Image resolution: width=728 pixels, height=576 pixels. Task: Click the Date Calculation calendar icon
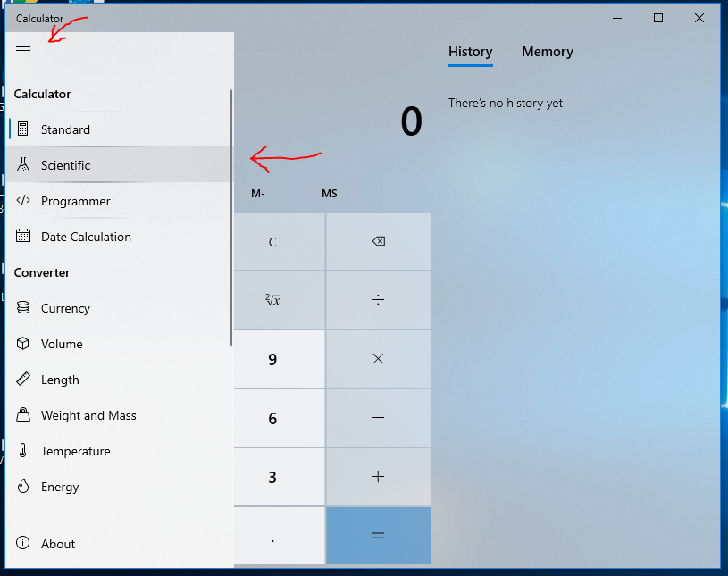22,236
